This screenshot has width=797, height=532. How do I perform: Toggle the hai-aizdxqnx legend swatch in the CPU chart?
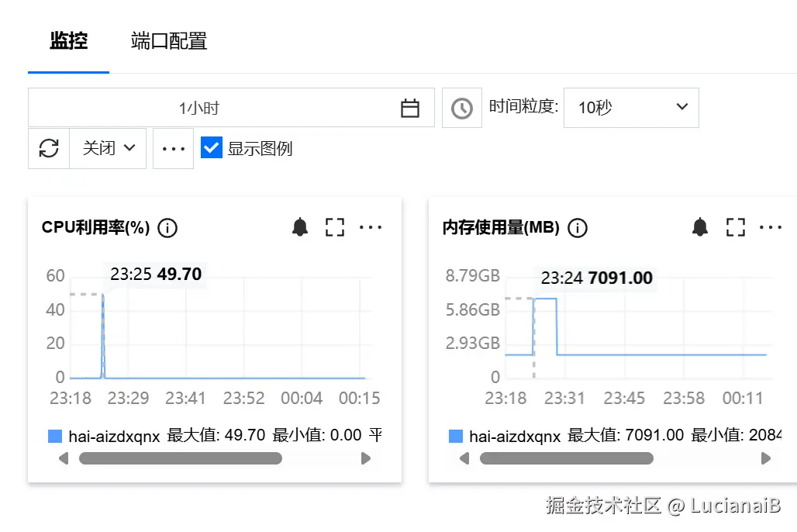click(x=55, y=436)
